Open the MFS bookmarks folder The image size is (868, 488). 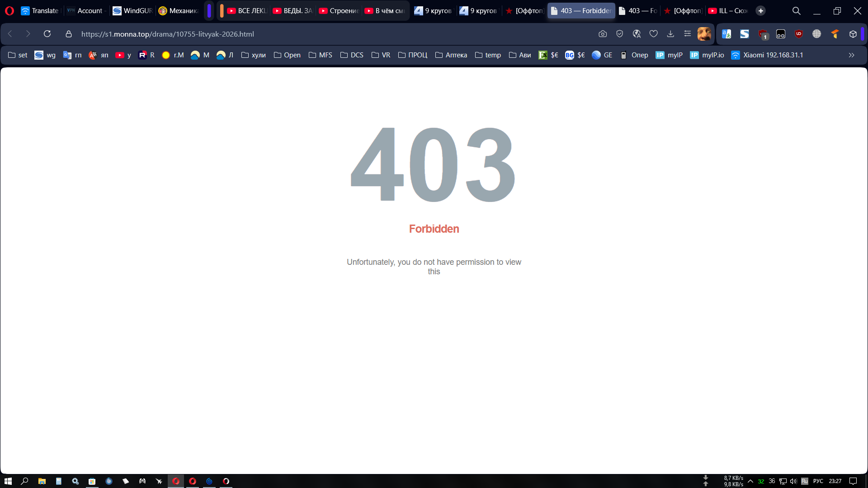pyautogui.click(x=321, y=55)
